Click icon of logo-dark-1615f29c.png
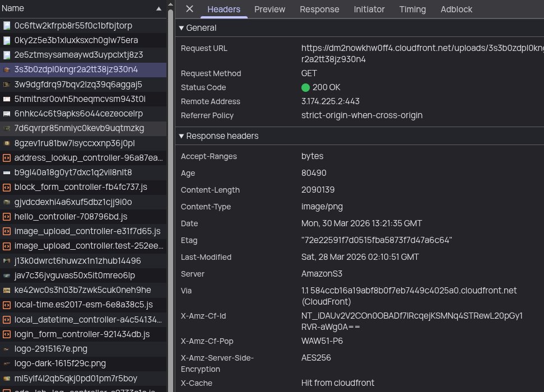This screenshot has height=392, width=544. pos(7,363)
